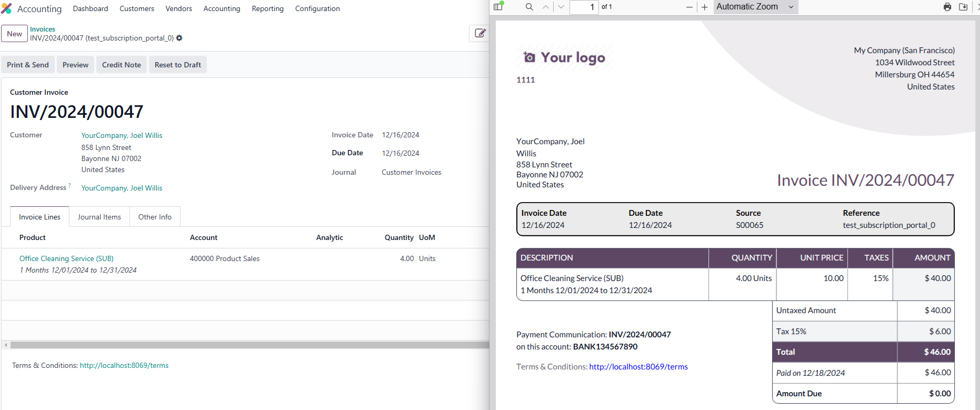Open the form's Terms & Conditions localhost link
Viewport: 980px width, 410px height.
pyautogui.click(x=124, y=365)
